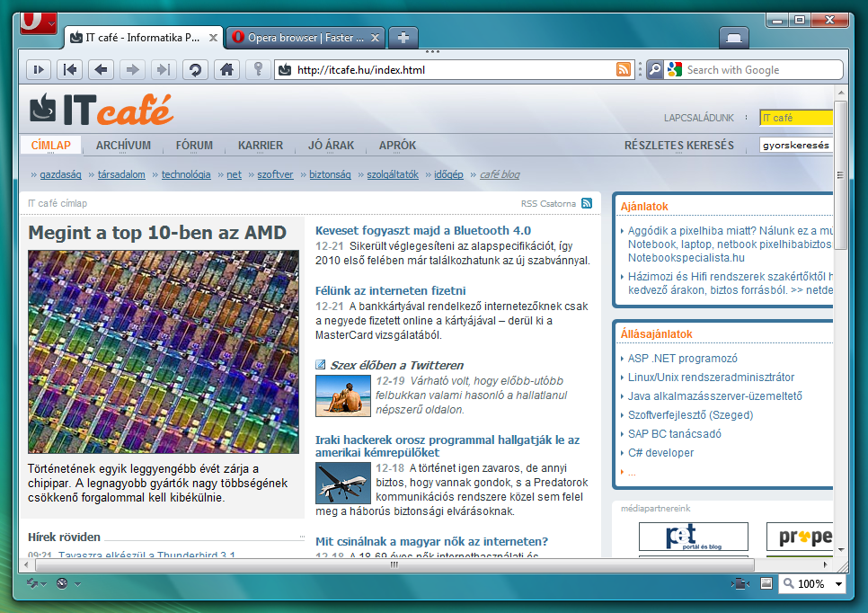Click the RSS Csatorna feed icon
The height and width of the screenshot is (613, 868).
click(x=587, y=203)
